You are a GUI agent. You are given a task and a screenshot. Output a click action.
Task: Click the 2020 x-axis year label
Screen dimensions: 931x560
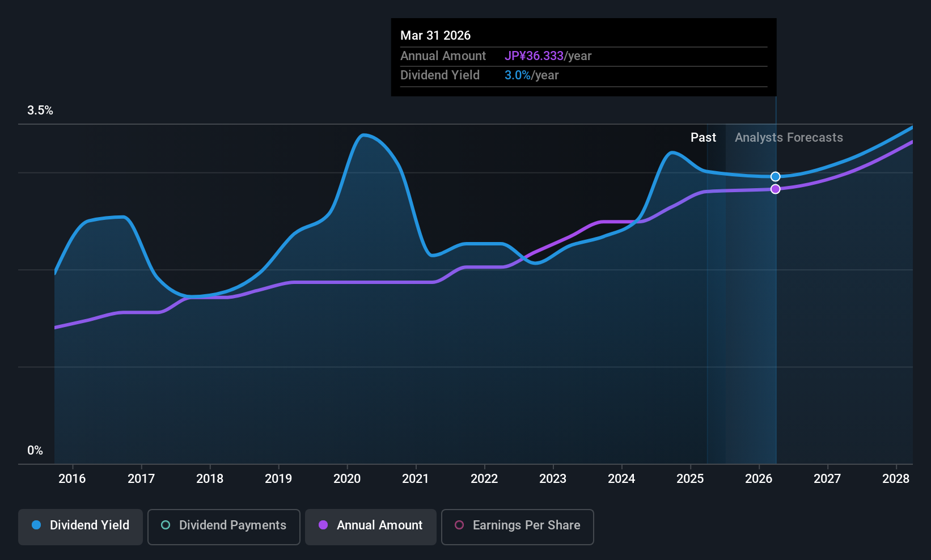[347, 479]
